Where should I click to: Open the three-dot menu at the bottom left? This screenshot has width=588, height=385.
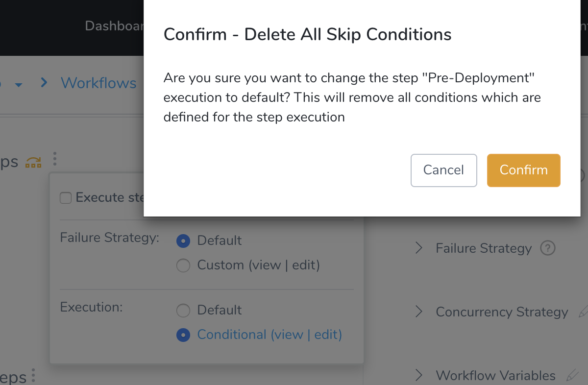pyautogui.click(x=33, y=376)
